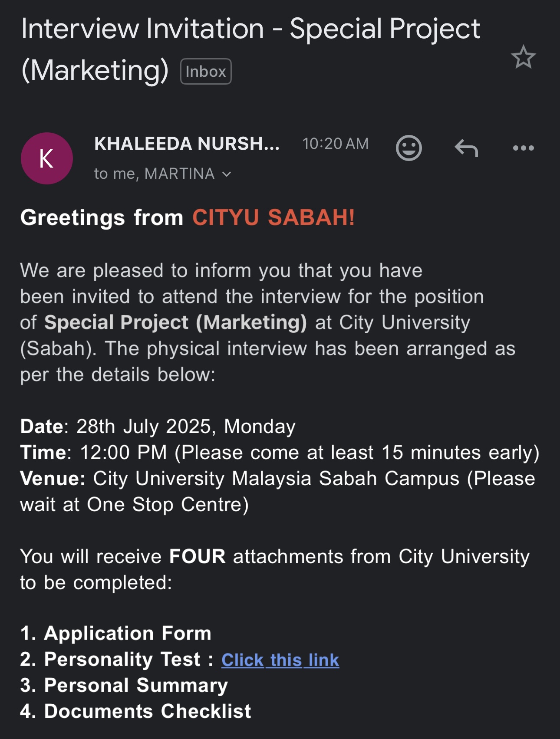Tap the 10:20 AM timestamp

click(x=335, y=144)
